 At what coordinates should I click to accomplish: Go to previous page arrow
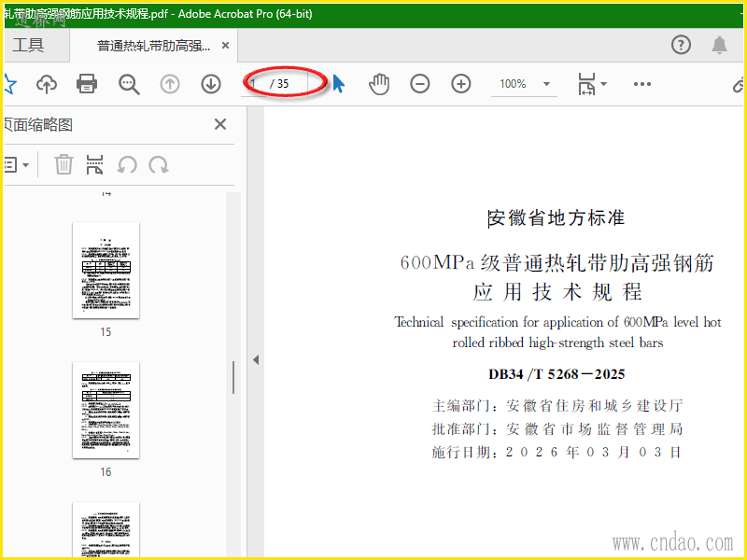[x=170, y=84]
